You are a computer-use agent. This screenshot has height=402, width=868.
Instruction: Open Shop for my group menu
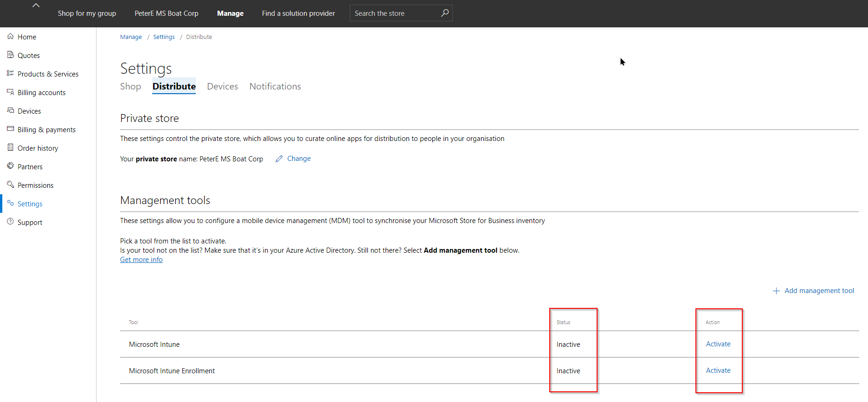tap(87, 13)
